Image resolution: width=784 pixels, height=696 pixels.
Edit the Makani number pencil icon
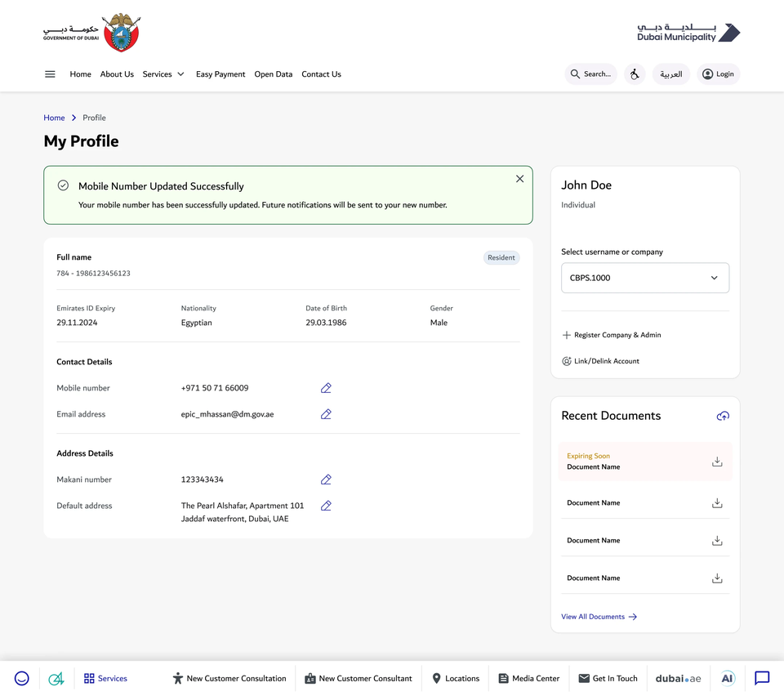326,480
